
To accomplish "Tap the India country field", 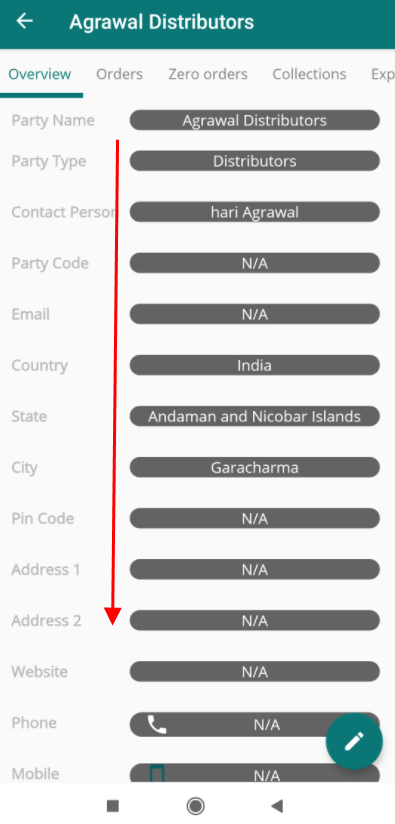I will pyautogui.click(x=255, y=365).
